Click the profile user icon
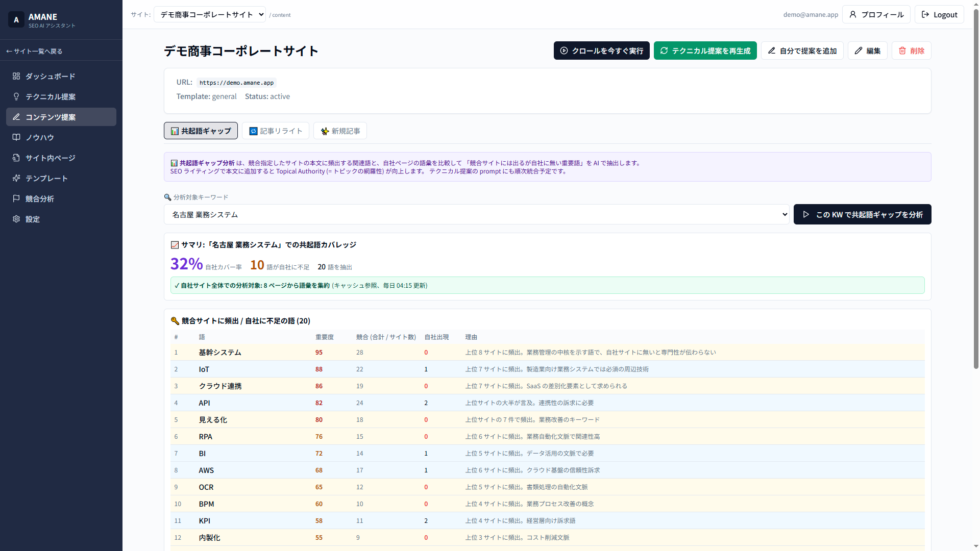This screenshot has height=551, width=980. pyautogui.click(x=853, y=14)
